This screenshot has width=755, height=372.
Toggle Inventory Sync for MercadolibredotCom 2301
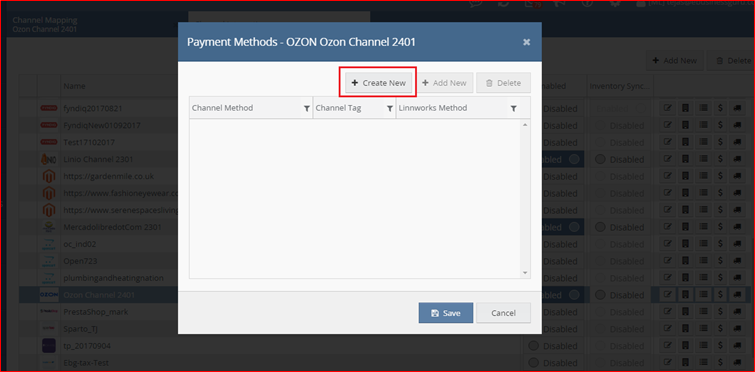[x=620, y=227]
